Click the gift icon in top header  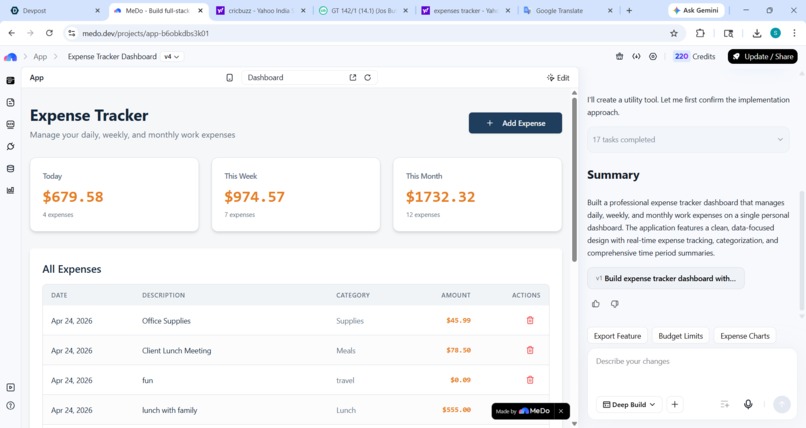(x=619, y=57)
